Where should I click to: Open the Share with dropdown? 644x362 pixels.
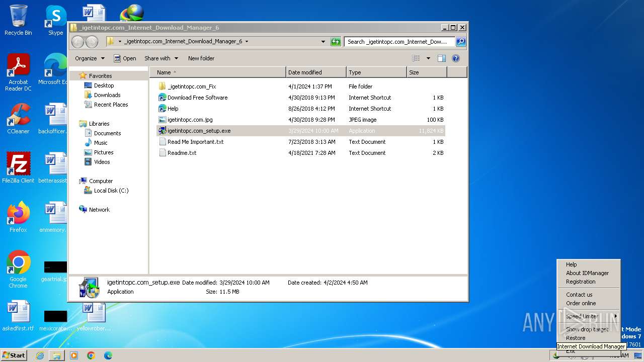[161, 58]
